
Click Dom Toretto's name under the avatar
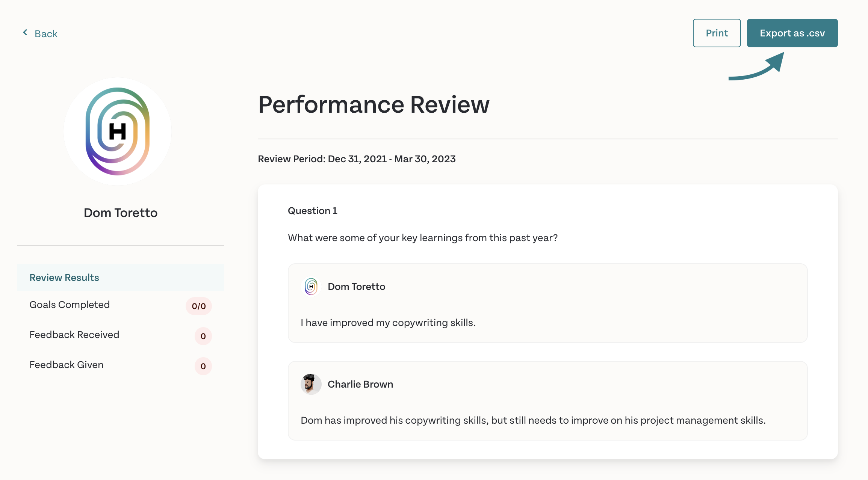(120, 213)
